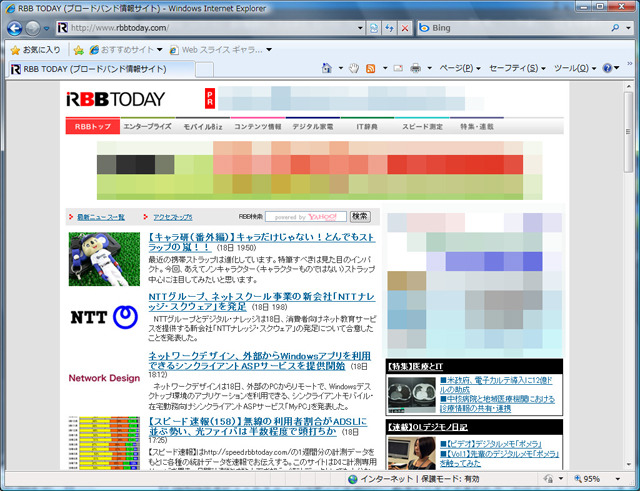Open Web スライス ギャラリー dropdown
The width and height of the screenshot is (640, 491).
click(x=221, y=50)
